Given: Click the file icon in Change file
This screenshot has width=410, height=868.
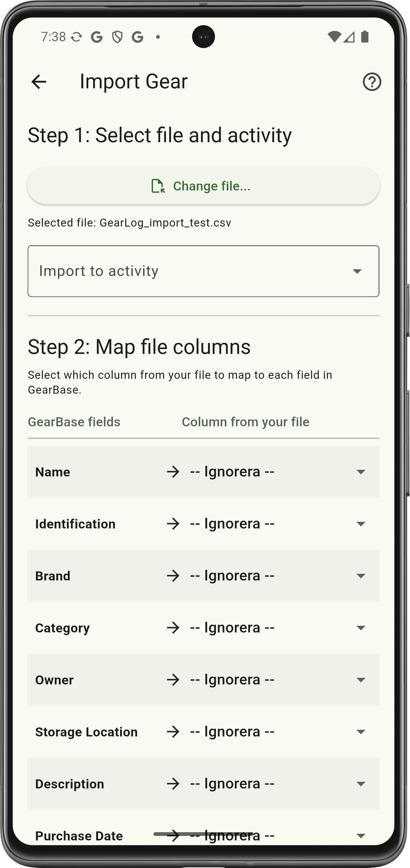Looking at the screenshot, I should click(158, 186).
